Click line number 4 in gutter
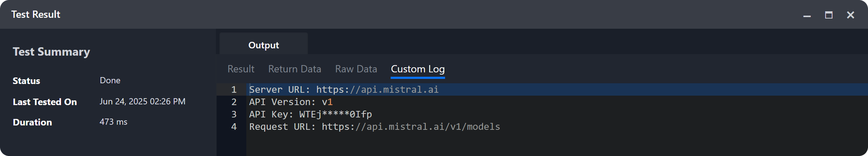Image resolution: width=868 pixels, height=156 pixels. tap(234, 127)
